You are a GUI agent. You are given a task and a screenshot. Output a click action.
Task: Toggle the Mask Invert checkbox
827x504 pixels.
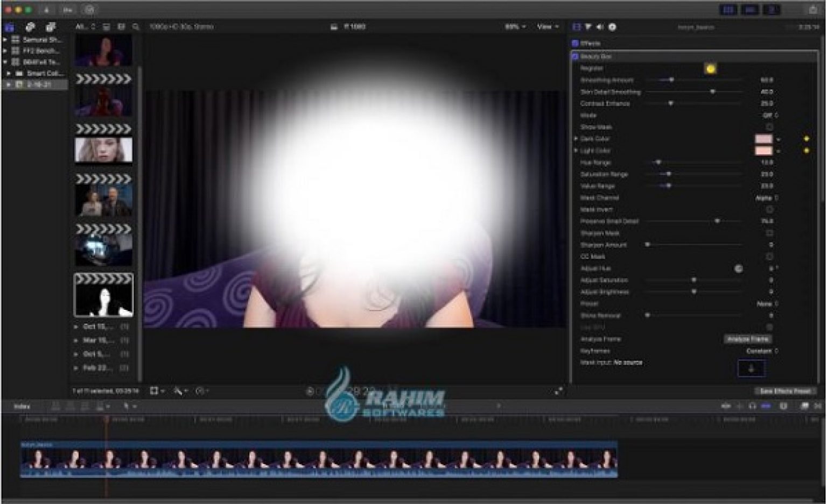(x=769, y=209)
